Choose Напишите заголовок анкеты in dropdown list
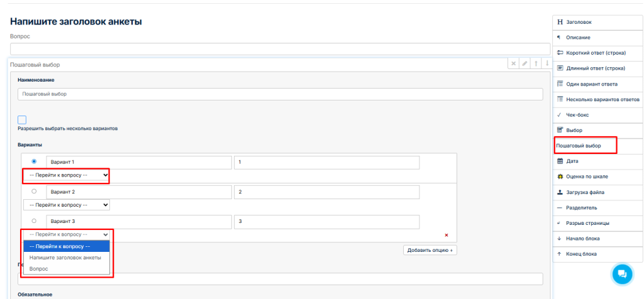This screenshot has width=644, height=299. [x=65, y=258]
